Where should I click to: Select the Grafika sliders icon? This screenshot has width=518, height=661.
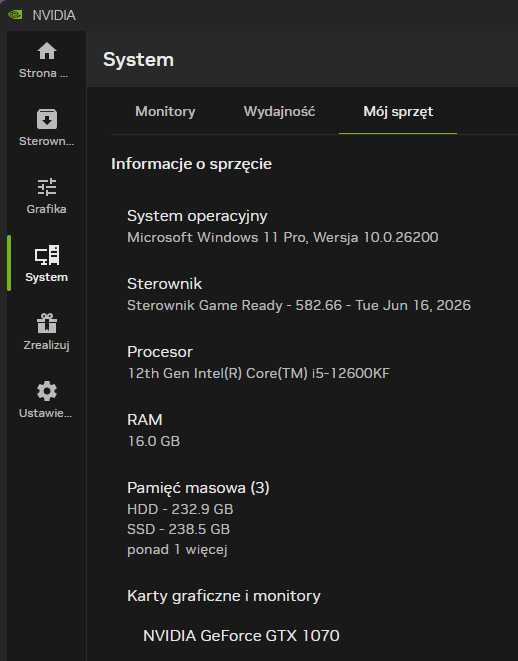pyautogui.click(x=46, y=187)
